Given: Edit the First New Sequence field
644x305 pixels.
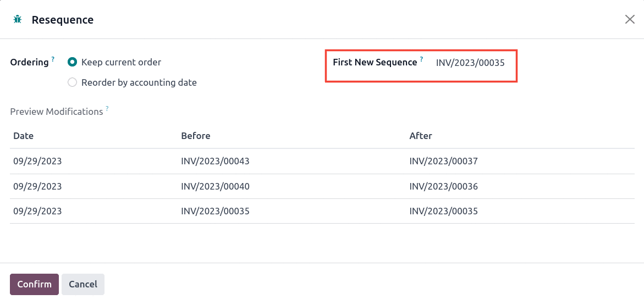Looking at the screenshot, I should click(x=470, y=63).
